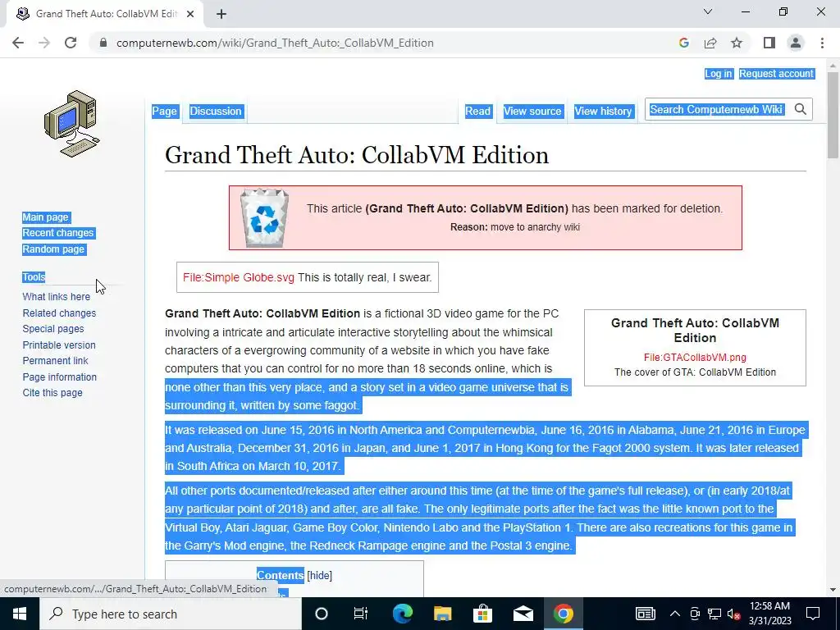This screenshot has height=630, width=840.
Task: Open Microsoft Store from taskbar
Action: (x=482, y=614)
